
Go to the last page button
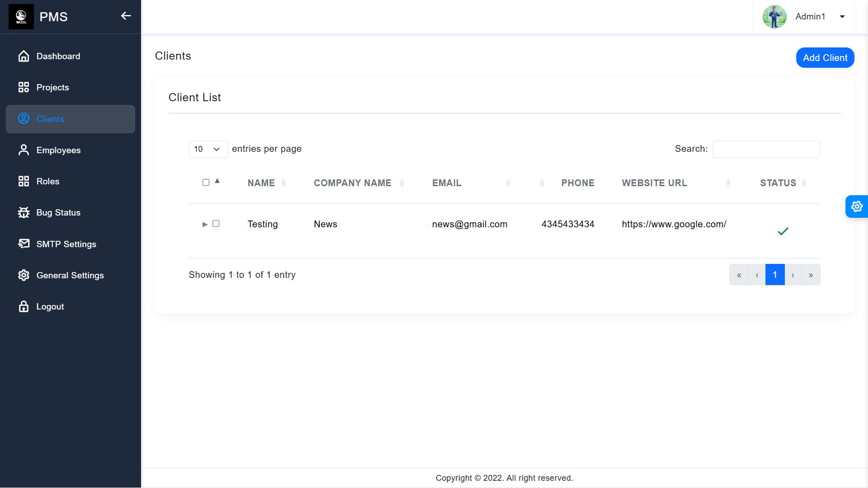pyautogui.click(x=811, y=275)
